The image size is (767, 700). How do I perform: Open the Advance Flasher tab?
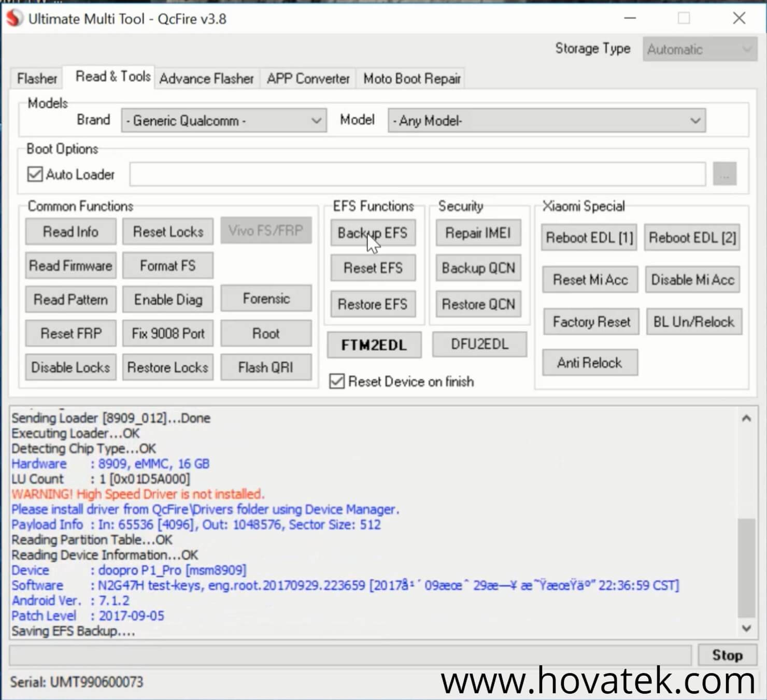[x=206, y=78]
